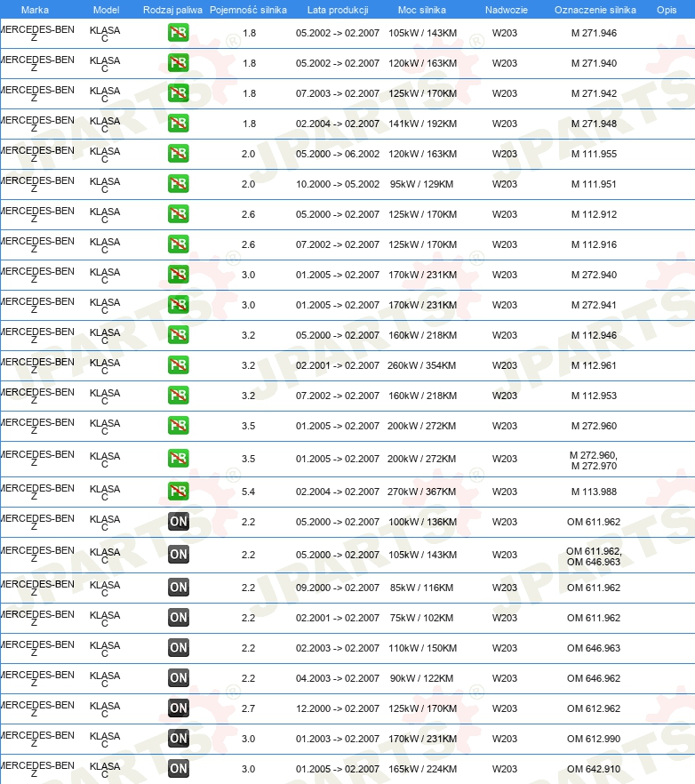This screenshot has width=695, height=784.
Task: Select engine code OM 642.910
Action: point(594,769)
